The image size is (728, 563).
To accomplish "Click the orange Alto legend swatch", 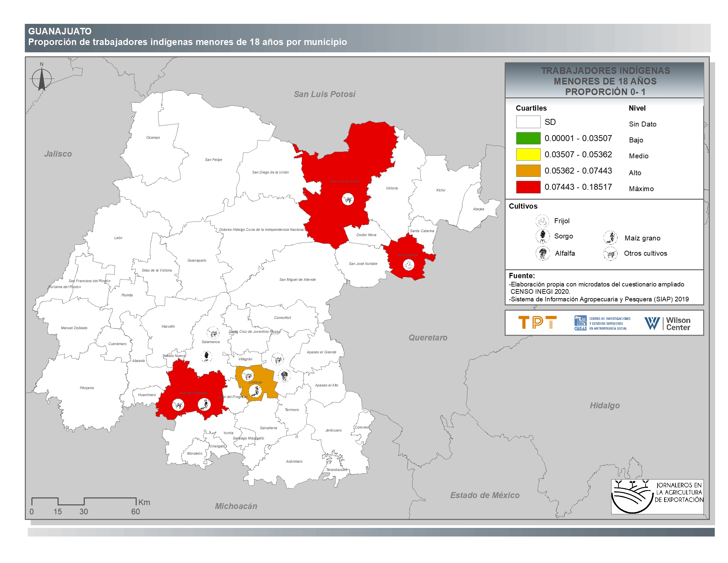I will [x=528, y=171].
